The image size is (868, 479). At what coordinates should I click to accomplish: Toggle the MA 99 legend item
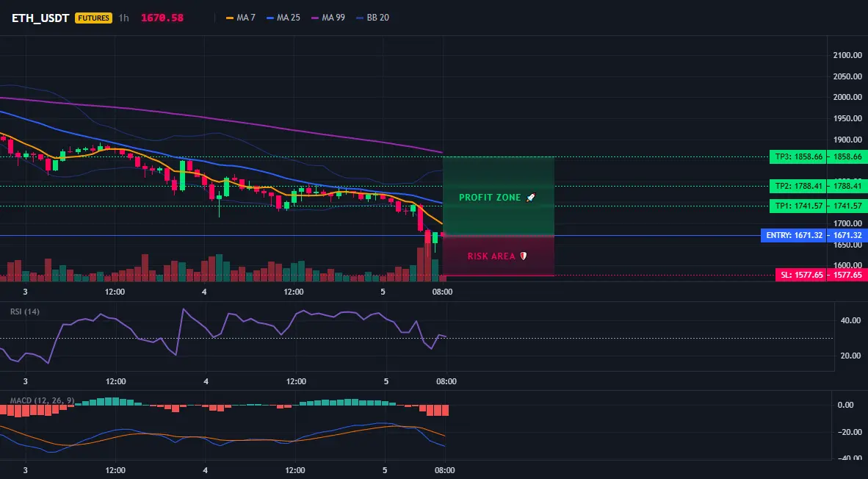(328, 18)
